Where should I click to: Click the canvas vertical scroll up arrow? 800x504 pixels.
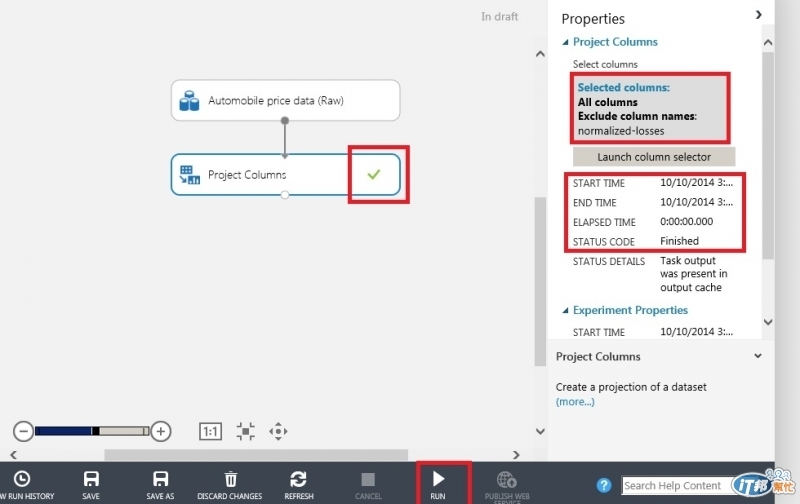click(x=540, y=54)
